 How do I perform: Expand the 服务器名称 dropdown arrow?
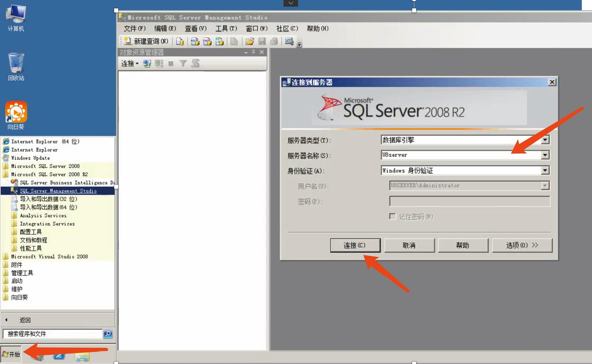point(545,155)
